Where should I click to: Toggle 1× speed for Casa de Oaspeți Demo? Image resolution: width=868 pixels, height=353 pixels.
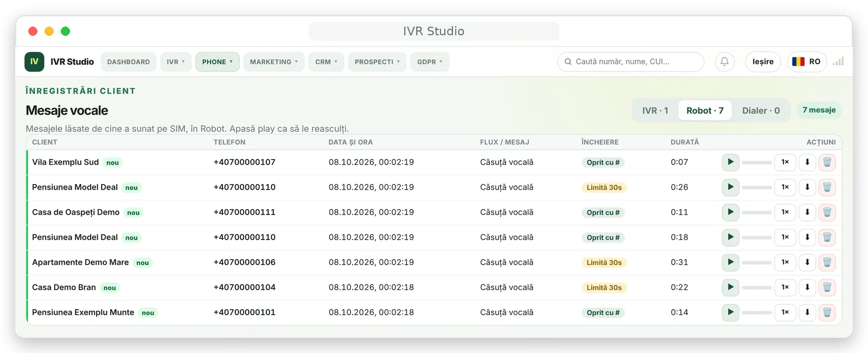pyautogui.click(x=785, y=212)
